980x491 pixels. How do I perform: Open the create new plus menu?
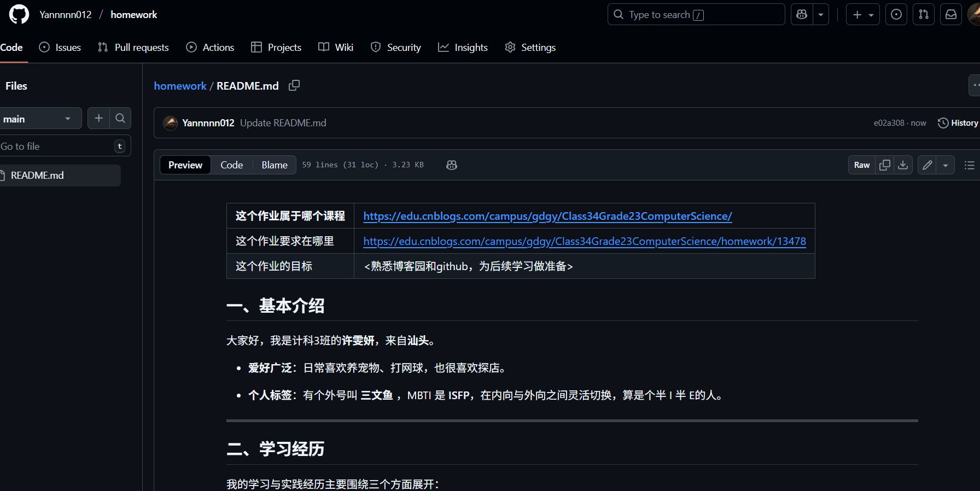863,14
